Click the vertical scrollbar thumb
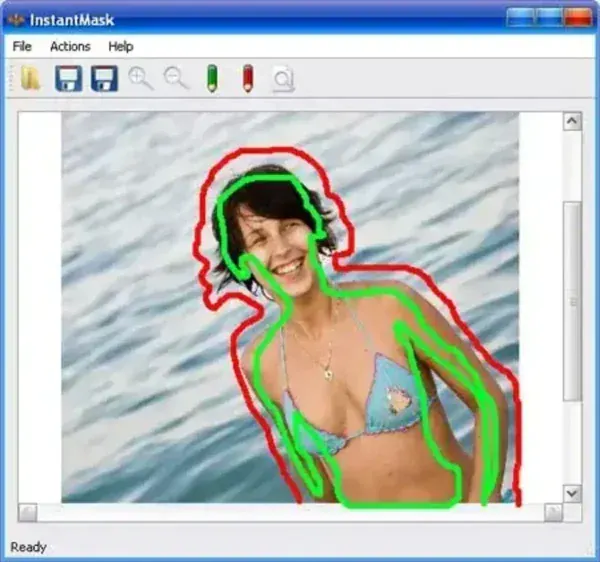This screenshot has height=562, width=600. coord(572,301)
